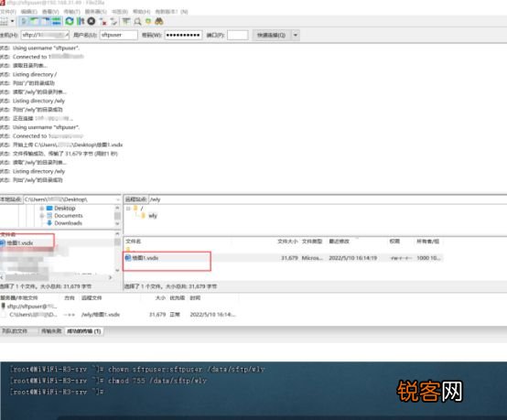Image resolution: width=507 pixels, height=420 pixels.
Task: Open the 文件(F) menu
Action: click(8, 12)
